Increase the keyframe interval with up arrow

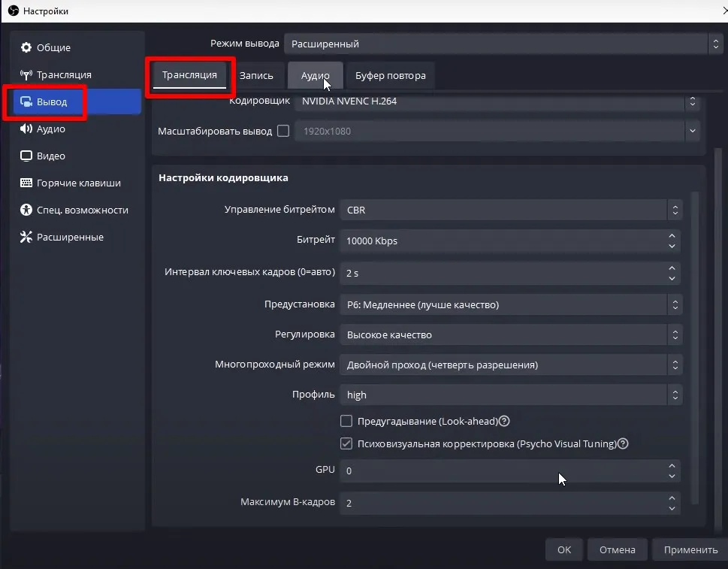[x=672, y=268]
